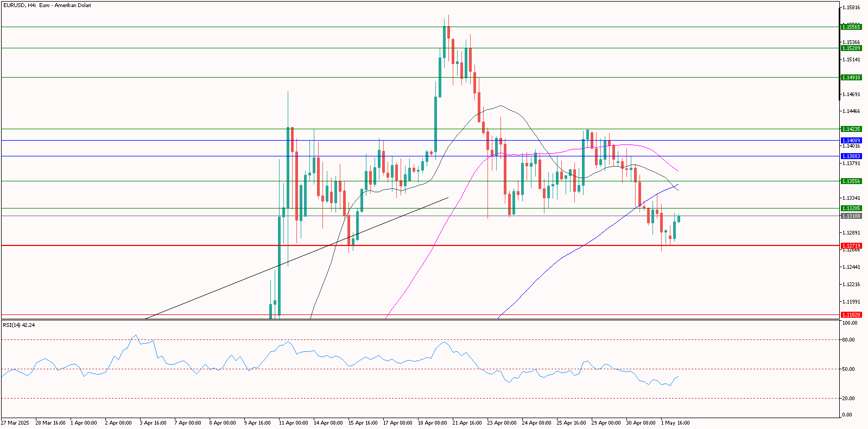
Task: Click the RSI scale value 100.00
Action: pos(850,323)
